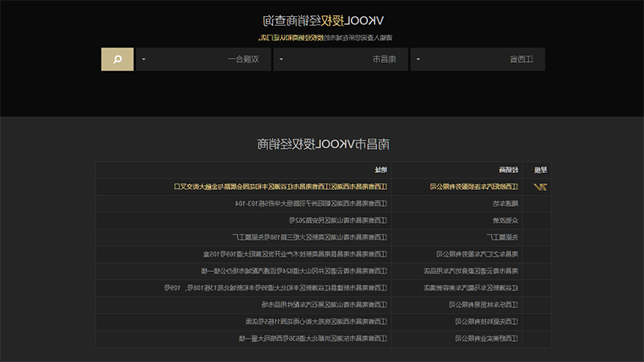Click the heading 南昌市VKOOL授权经销商
This screenshot has width=644, height=362.
click(x=324, y=144)
